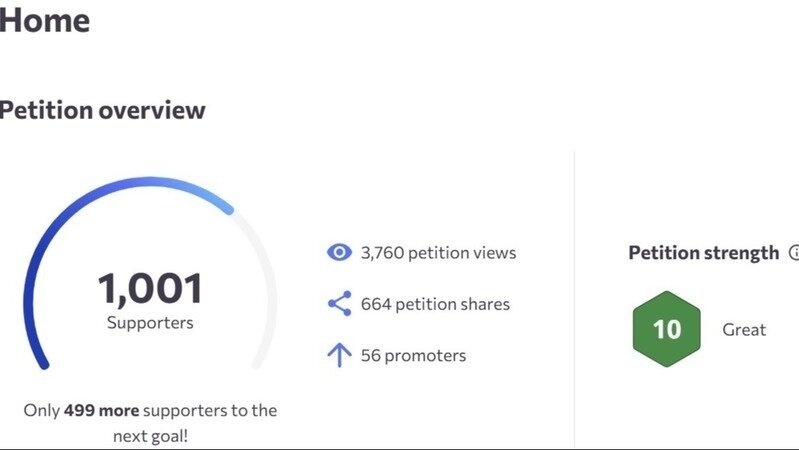Image resolution: width=799 pixels, height=450 pixels.
Task: Click the 1,001 supporter count
Action: point(150,289)
